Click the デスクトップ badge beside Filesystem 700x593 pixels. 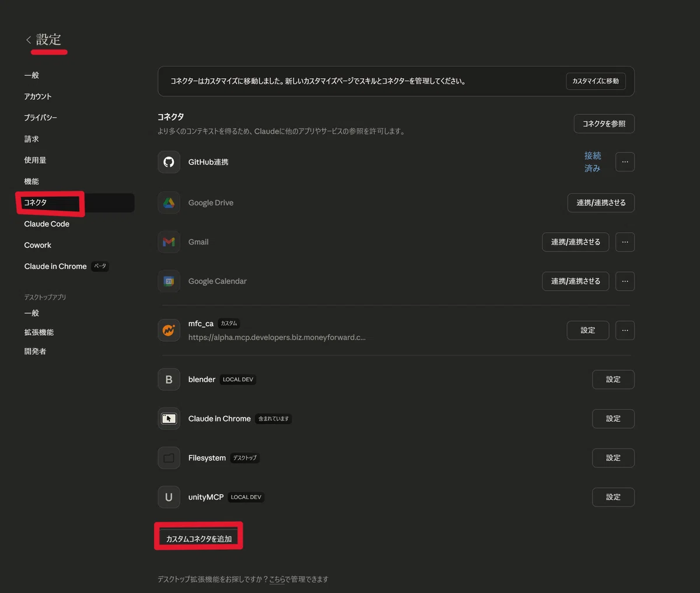(245, 458)
